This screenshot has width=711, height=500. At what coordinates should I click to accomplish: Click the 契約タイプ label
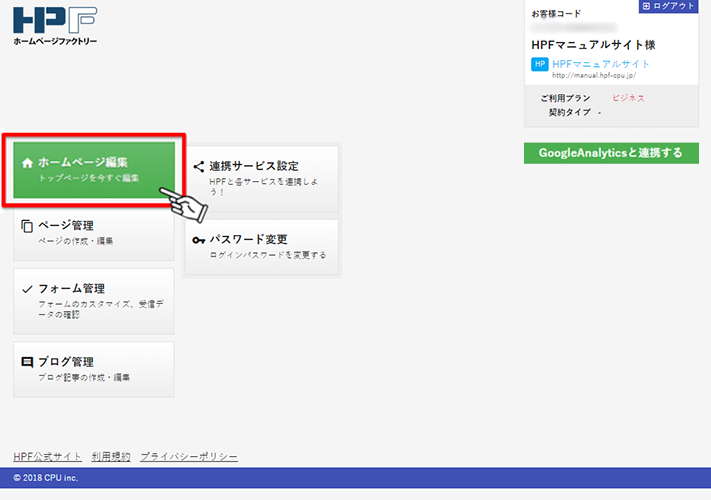tap(570, 112)
